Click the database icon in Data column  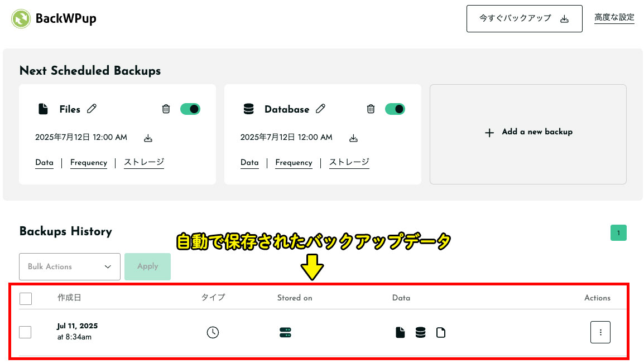[421, 332]
